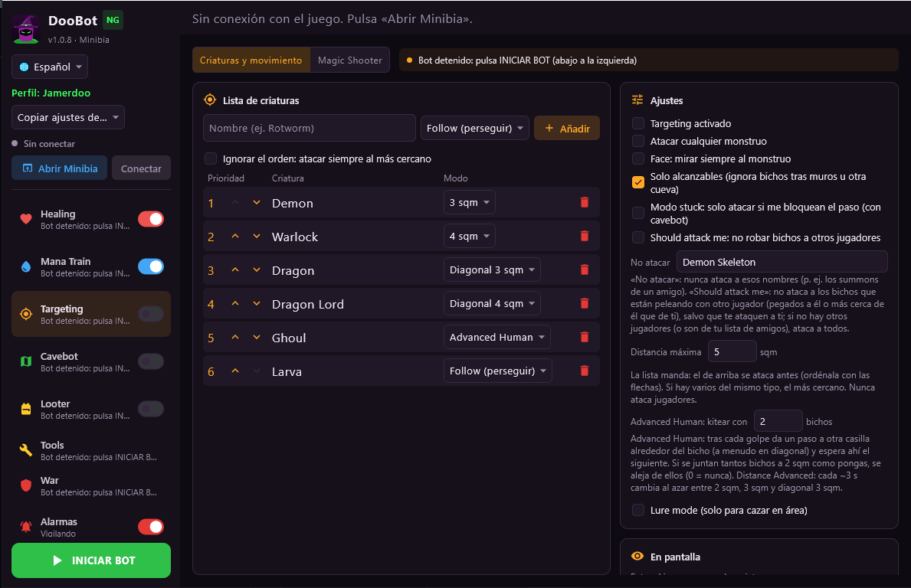Delete the Ghoul entry from the list
911x588 pixels.
pos(585,337)
